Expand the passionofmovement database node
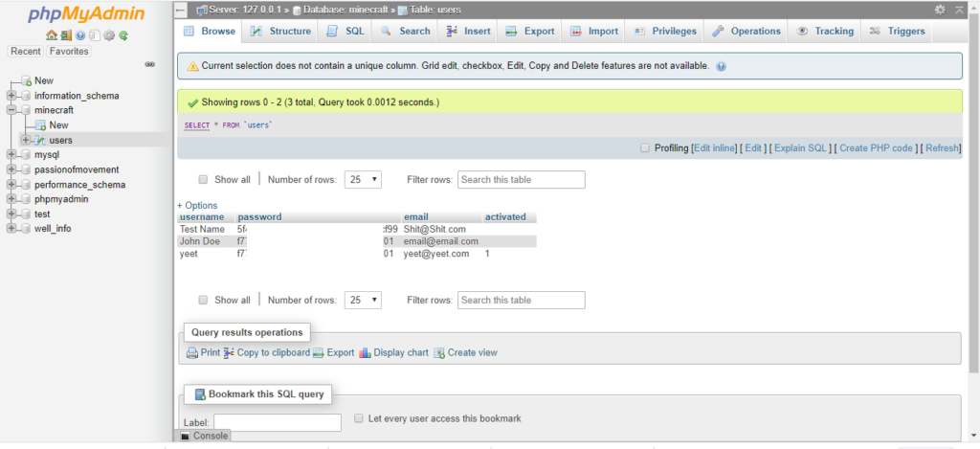The image size is (980, 449). click(x=11, y=169)
